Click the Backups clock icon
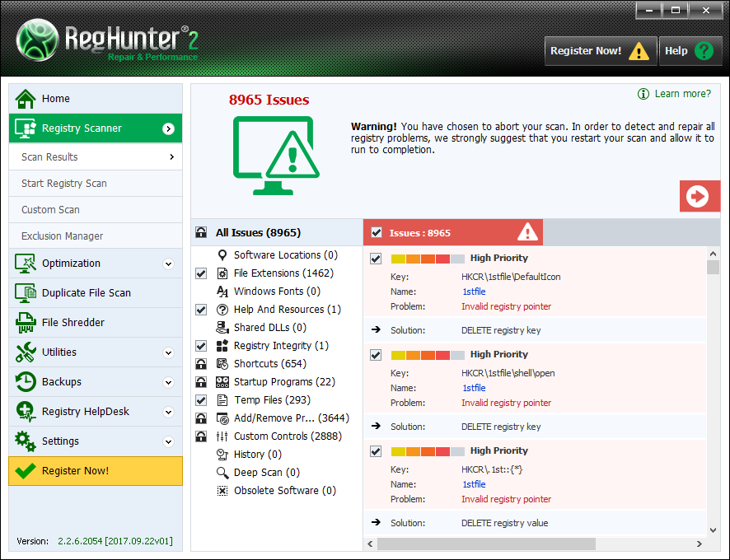Image resolution: width=730 pixels, height=560 pixels. coord(26,382)
